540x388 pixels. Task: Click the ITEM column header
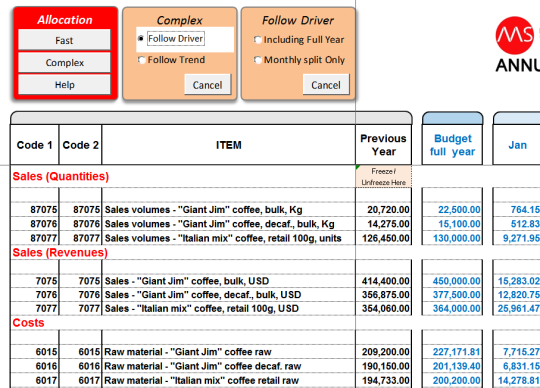coord(229,145)
